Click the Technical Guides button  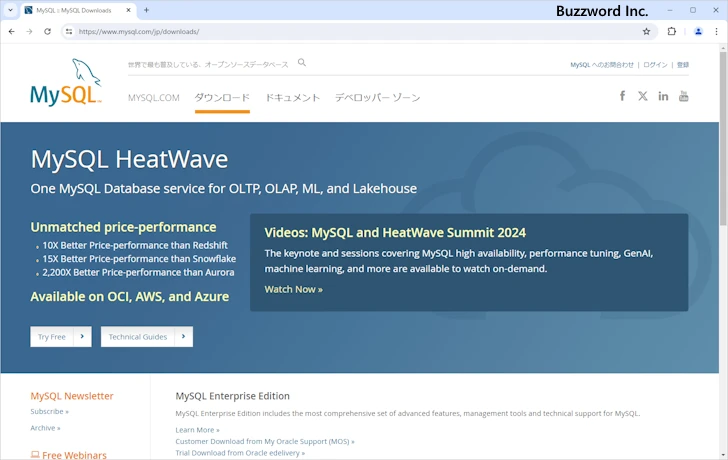(148, 337)
